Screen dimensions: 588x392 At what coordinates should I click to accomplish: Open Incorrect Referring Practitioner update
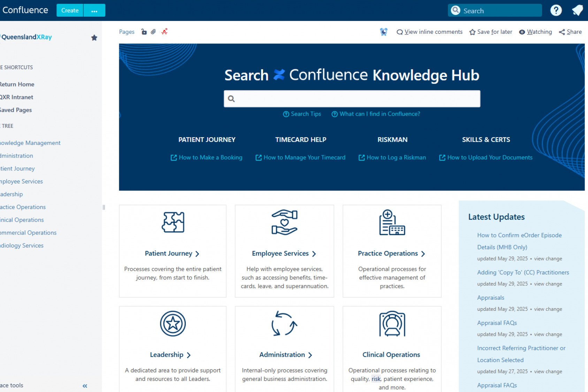point(521,354)
